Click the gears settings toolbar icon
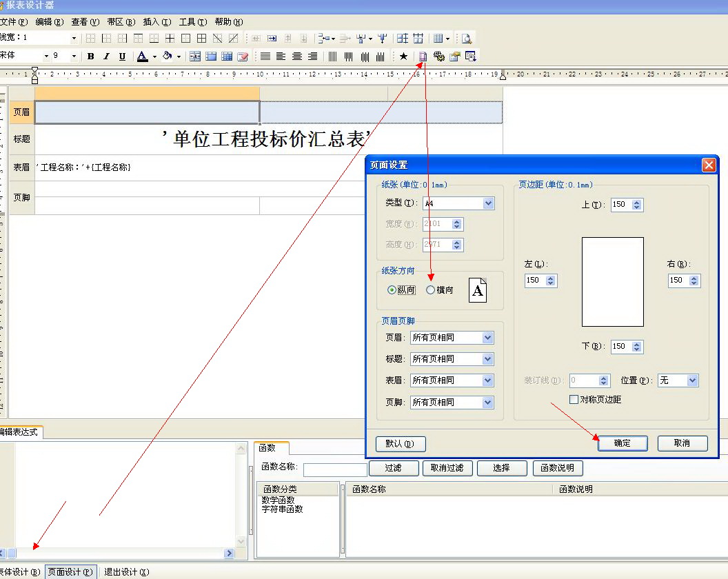The height and width of the screenshot is (579, 728). coord(438,57)
